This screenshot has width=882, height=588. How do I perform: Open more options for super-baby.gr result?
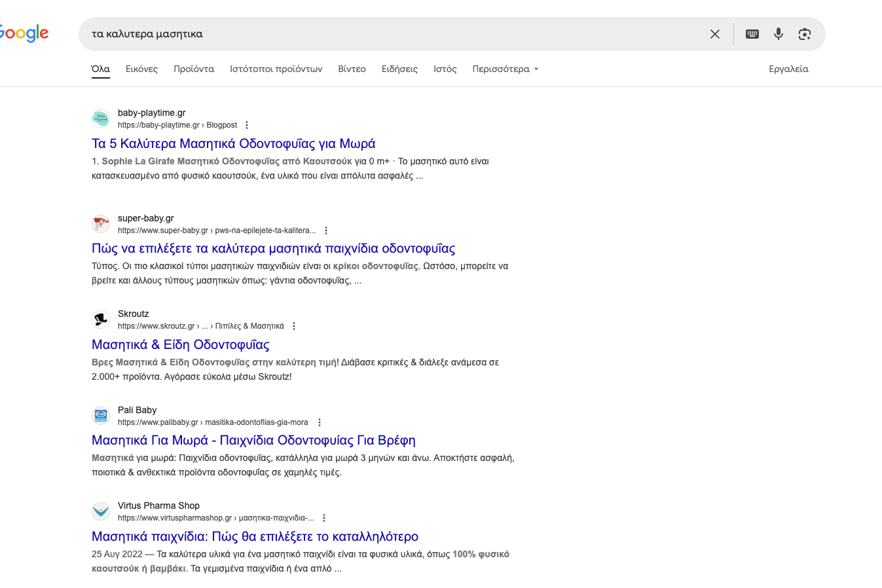click(326, 230)
